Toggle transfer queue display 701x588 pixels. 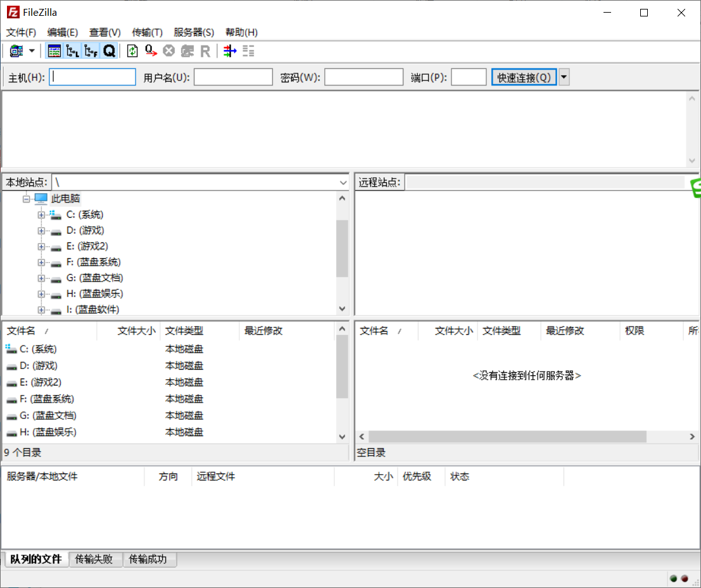(109, 51)
